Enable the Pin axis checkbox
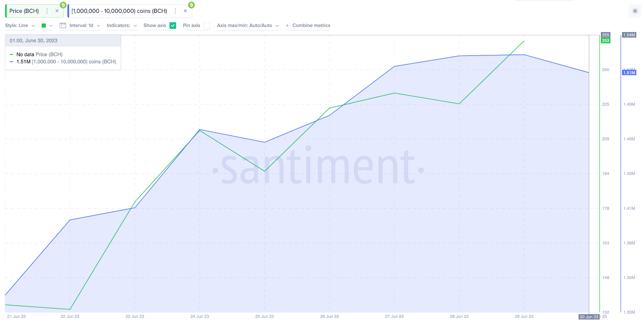 [207, 25]
